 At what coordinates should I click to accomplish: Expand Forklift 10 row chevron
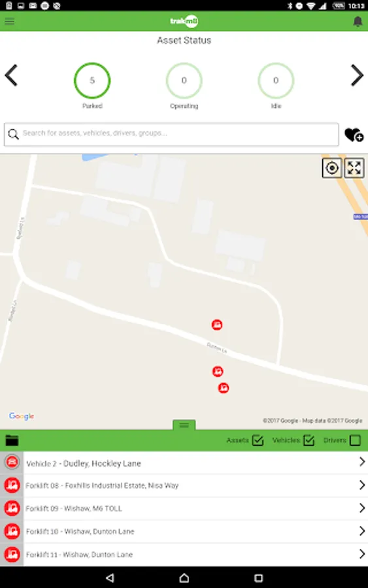pos(361,531)
